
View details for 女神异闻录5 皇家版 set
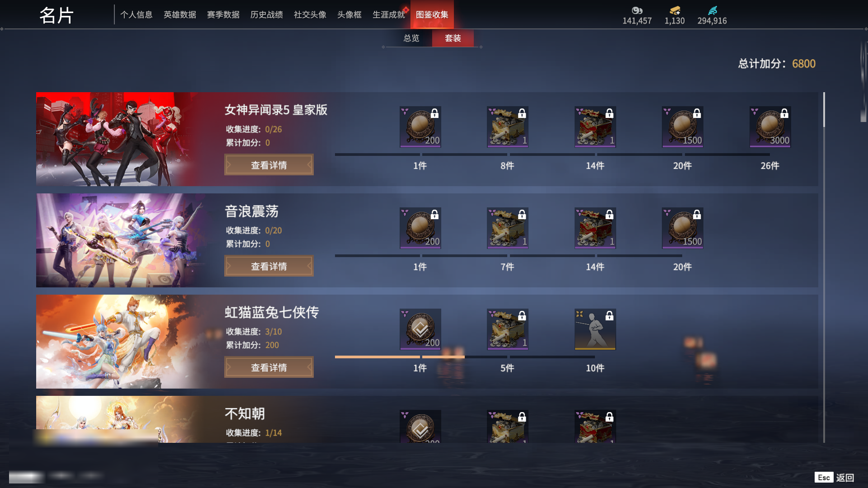tap(269, 165)
